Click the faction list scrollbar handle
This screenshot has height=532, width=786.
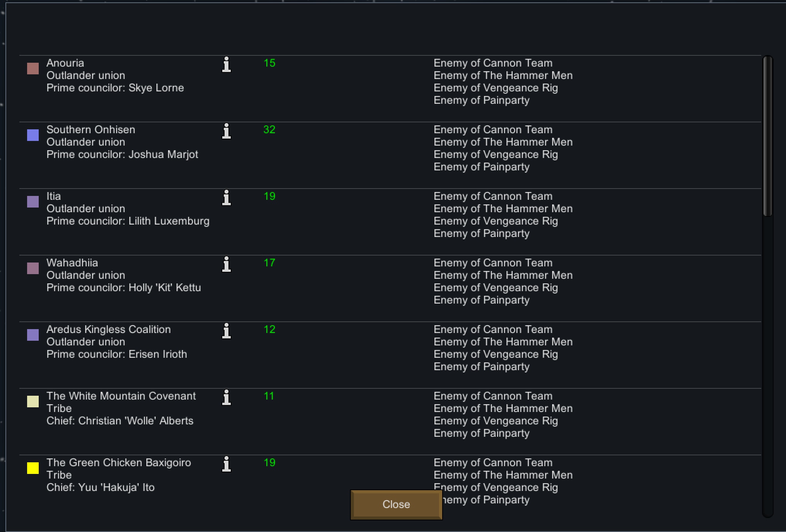pyautogui.click(x=767, y=136)
